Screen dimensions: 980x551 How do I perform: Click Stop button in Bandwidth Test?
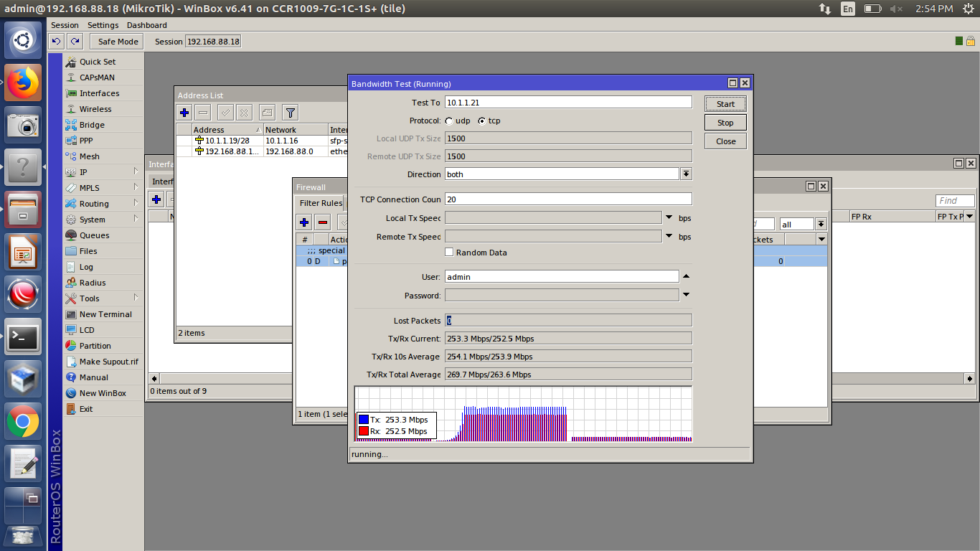click(725, 123)
